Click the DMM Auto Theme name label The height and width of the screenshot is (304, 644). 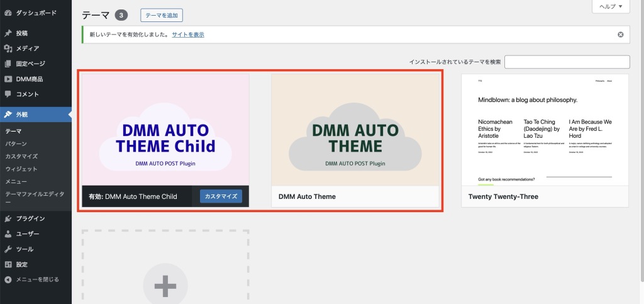pos(307,196)
